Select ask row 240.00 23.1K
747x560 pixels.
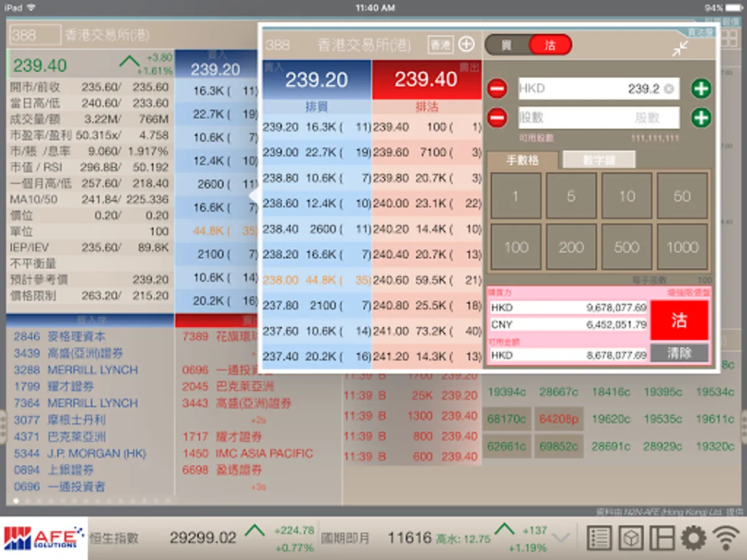[427, 203]
